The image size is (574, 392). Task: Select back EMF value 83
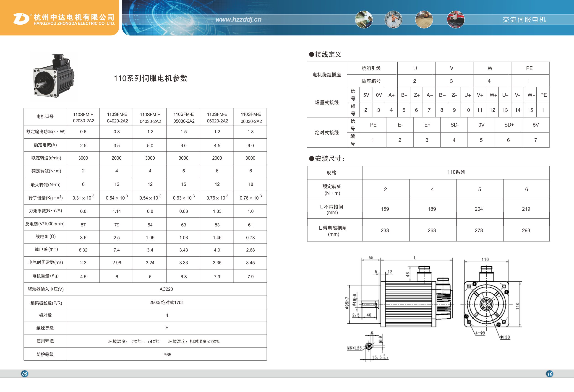coord(217,225)
